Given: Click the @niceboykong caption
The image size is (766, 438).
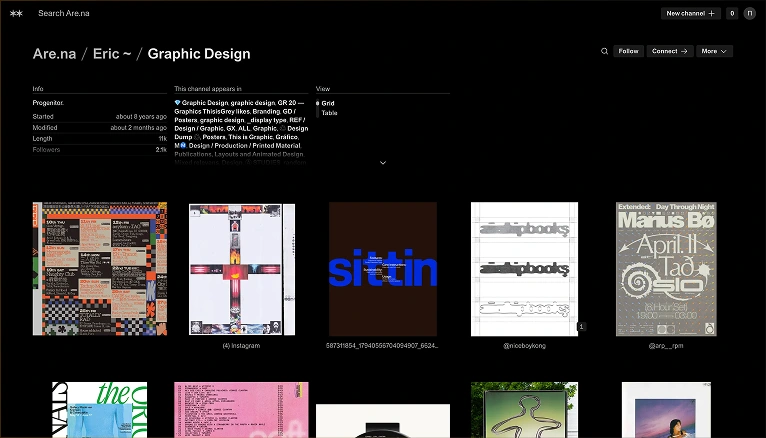Looking at the screenshot, I should click(x=524, y=346).
